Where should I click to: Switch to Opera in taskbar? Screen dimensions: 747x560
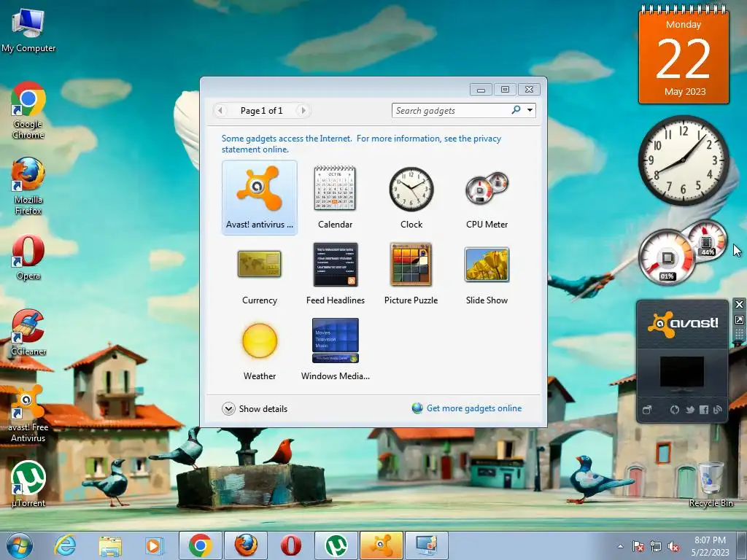pyautogui.click(x=290, y=545)
